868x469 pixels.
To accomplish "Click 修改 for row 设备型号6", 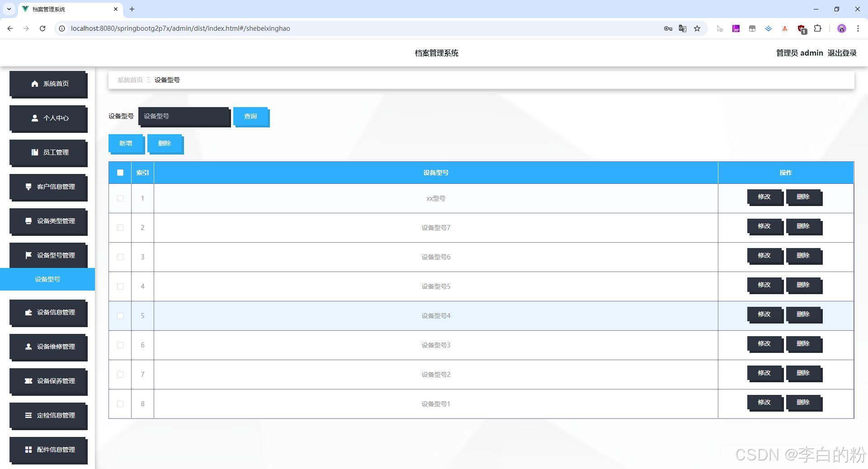I will [x=764, y=256].
